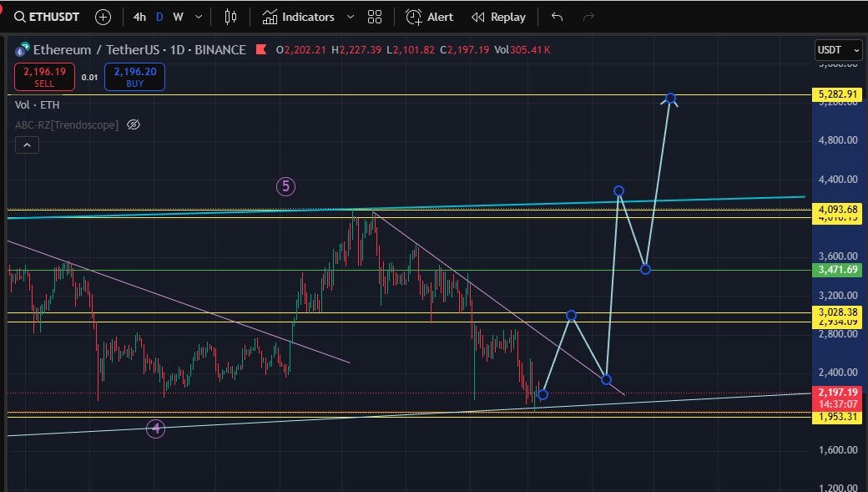
Task: Open the symbol search magnifier
Action: click(x=19, y=16)
